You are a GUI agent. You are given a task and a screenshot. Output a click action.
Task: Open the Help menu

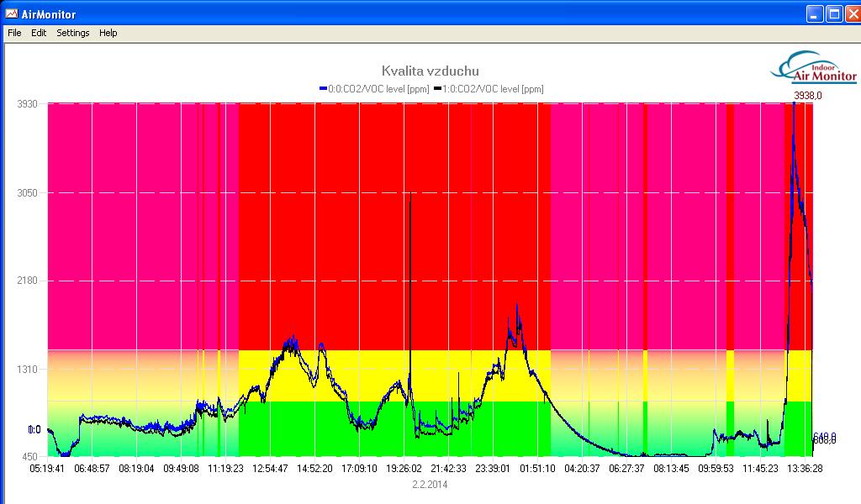coord(108,33)
